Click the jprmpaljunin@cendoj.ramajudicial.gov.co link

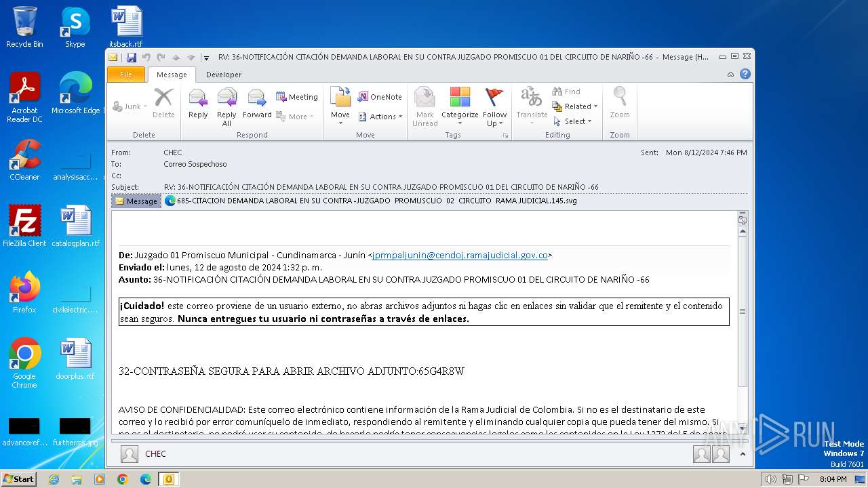pos(460,256)
